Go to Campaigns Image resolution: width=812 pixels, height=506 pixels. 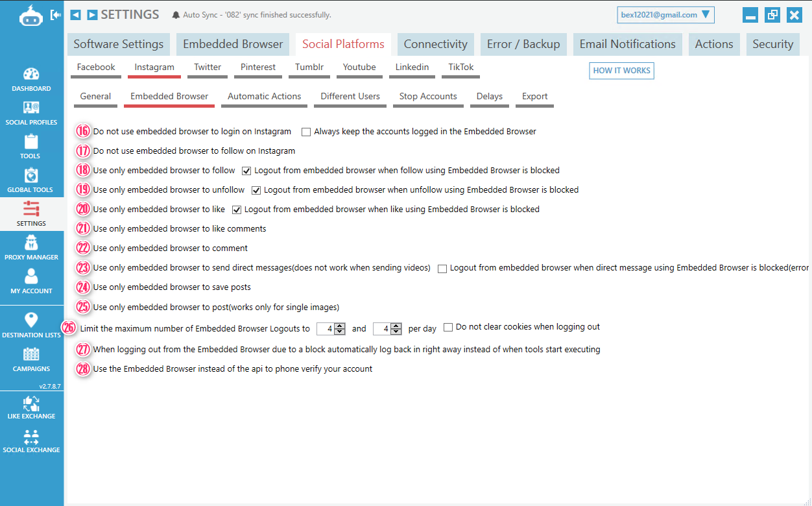tap(31, 359)
